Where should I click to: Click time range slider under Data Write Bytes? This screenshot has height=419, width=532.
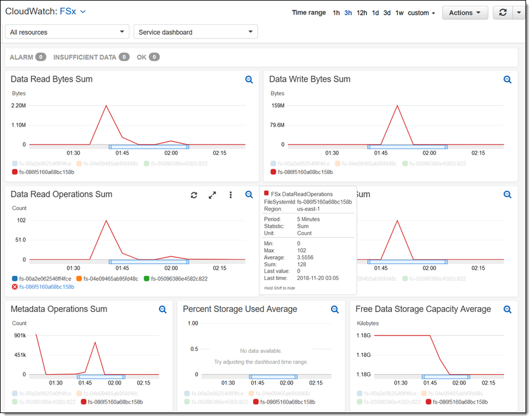click(x=407, y=147)
